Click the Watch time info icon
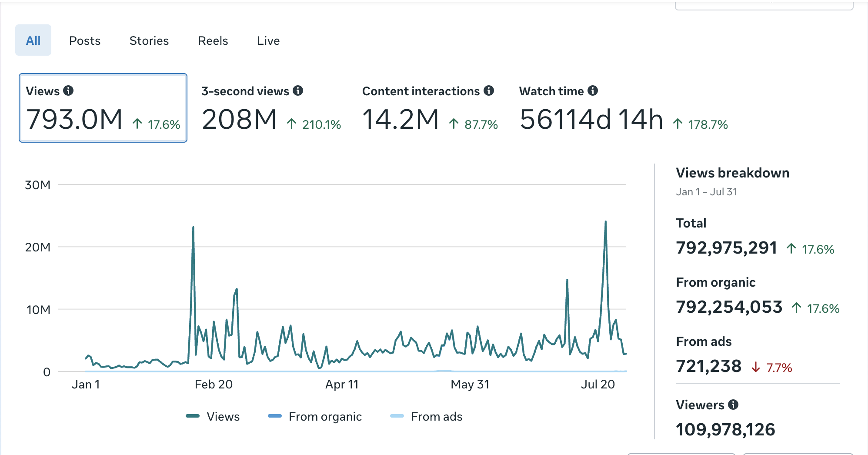 tap(593, 90)
